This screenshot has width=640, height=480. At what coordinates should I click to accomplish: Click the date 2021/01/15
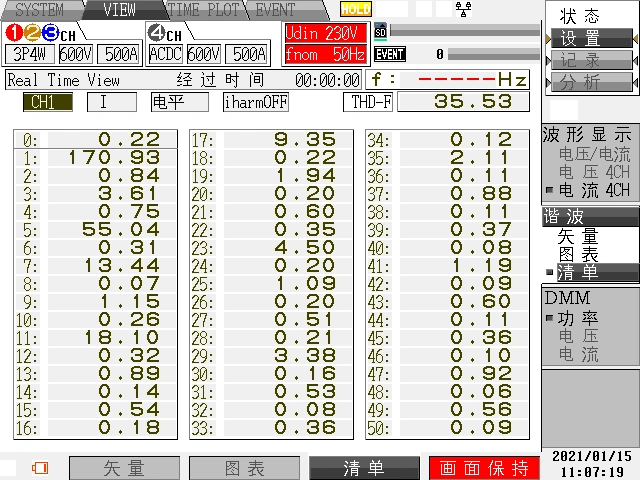pos(591,456)
